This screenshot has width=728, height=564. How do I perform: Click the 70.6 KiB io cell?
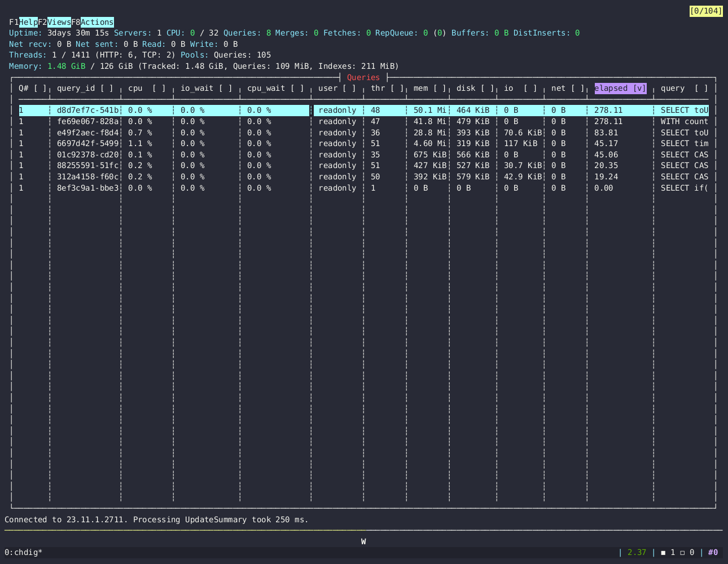(x=523, y=133)
